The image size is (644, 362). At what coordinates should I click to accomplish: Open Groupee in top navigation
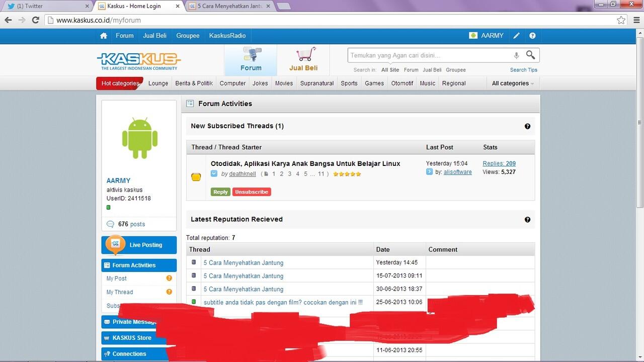point(188,36)
